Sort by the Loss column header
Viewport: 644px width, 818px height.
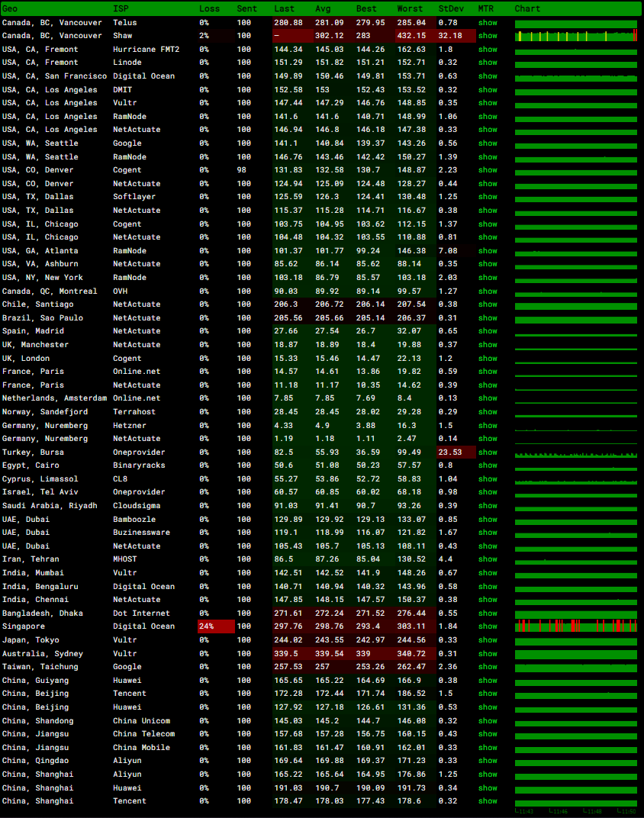point(209,8)
